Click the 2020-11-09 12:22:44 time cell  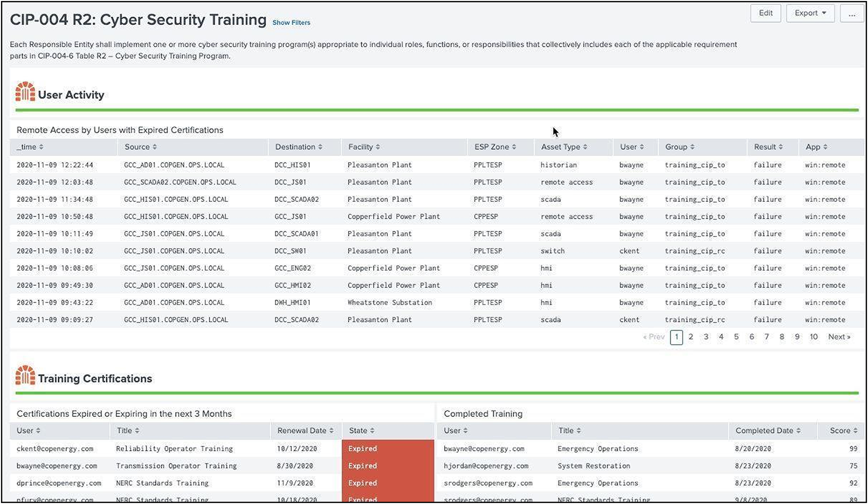click(55, 165)
